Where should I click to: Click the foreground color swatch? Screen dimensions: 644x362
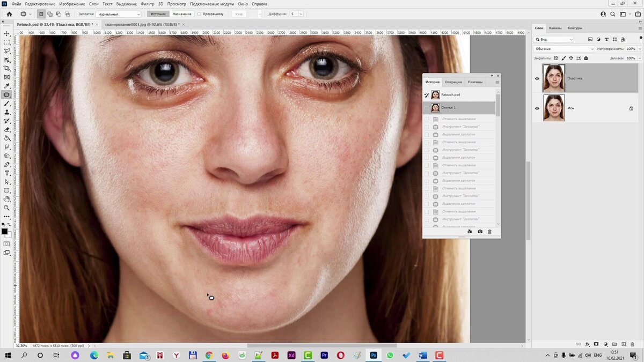5,231
